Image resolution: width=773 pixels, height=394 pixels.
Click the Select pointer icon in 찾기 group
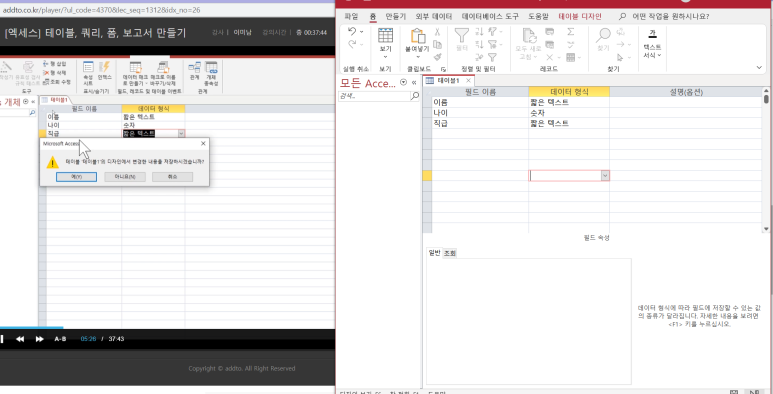(x=620, y=57)
